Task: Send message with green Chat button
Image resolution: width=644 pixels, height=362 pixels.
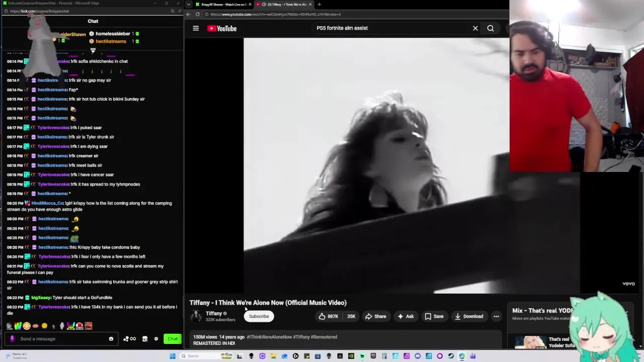Action: [x=172, y=339]
